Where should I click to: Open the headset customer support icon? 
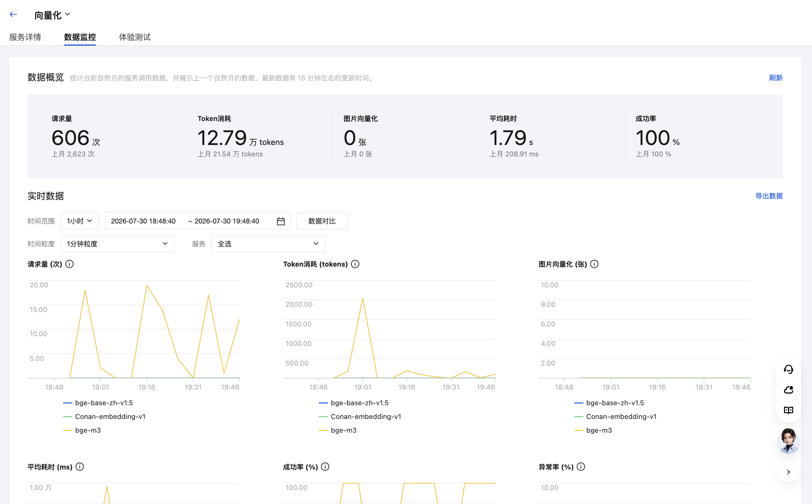pos(788,369)
